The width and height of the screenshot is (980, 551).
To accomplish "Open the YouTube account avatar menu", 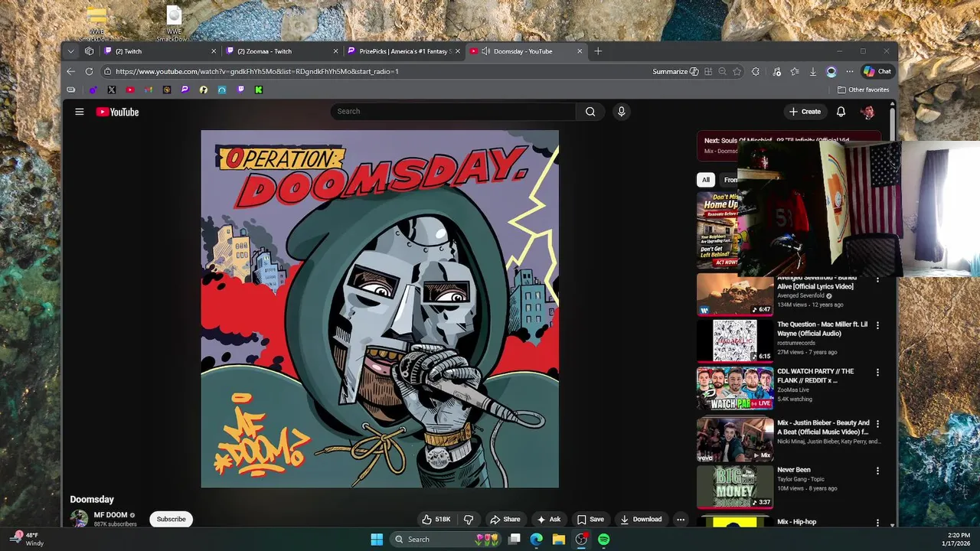I will click(x=867, y=112).
